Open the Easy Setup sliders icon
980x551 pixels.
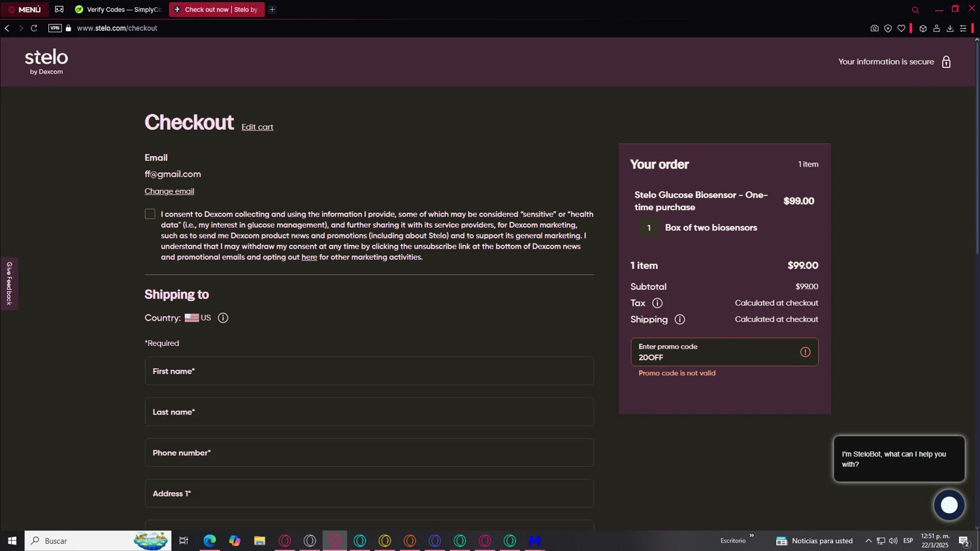pos(963,28)
